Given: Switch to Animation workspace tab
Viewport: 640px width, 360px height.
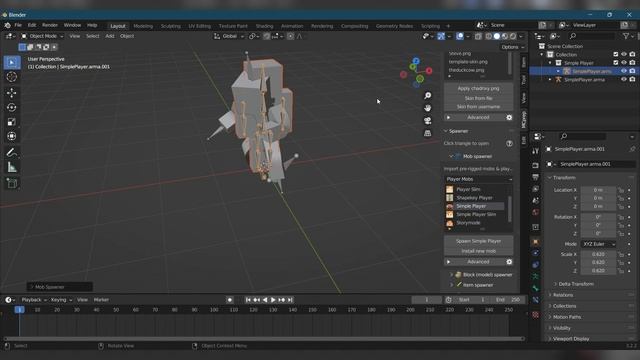Looking at the screenshot, I should [292, 26].
